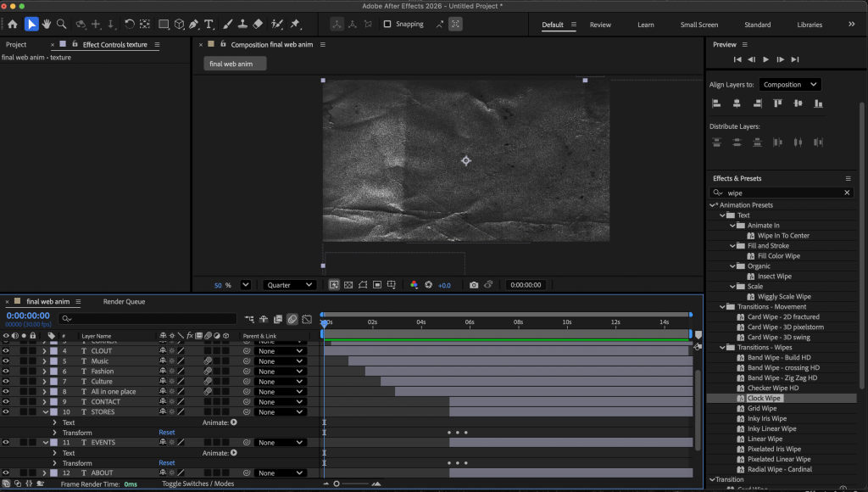Select the Zoom tool in toolbar
The height and width of the screenshot is (492, 868).
pos(61,24)
